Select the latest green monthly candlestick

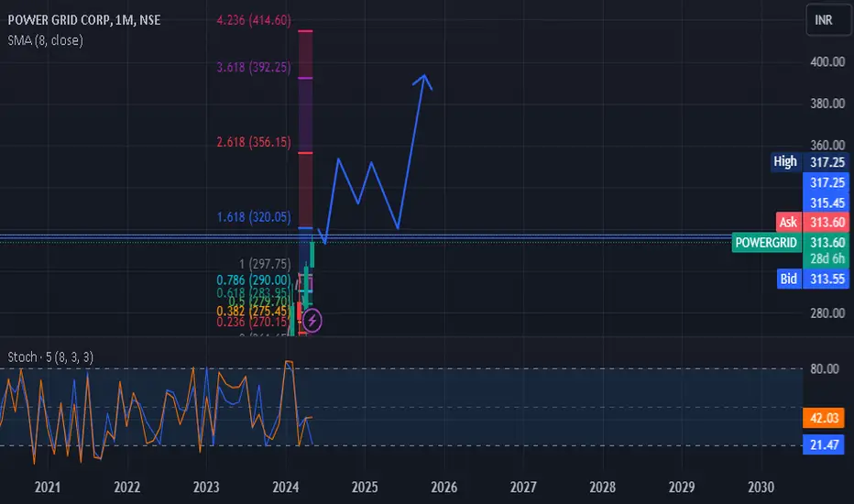pos(312,253)
